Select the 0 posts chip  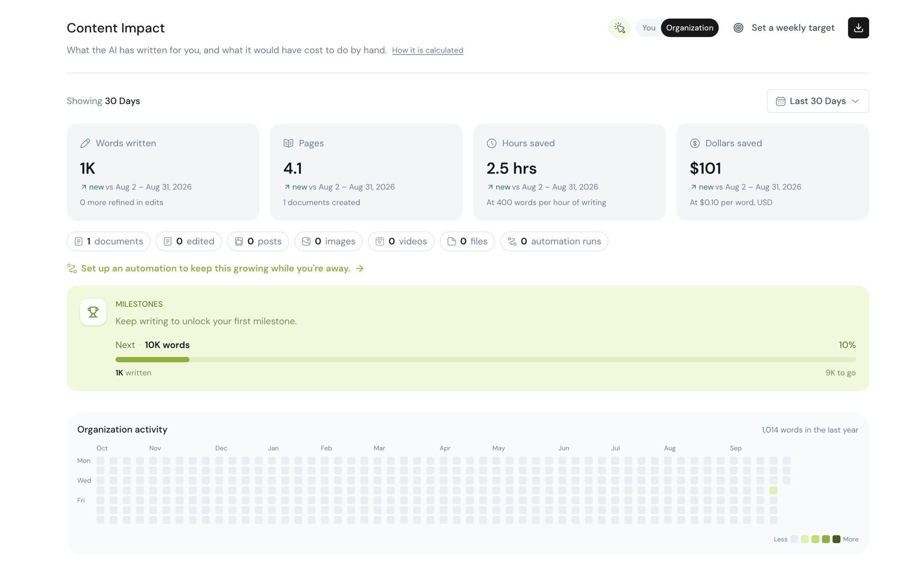point(258,241)
